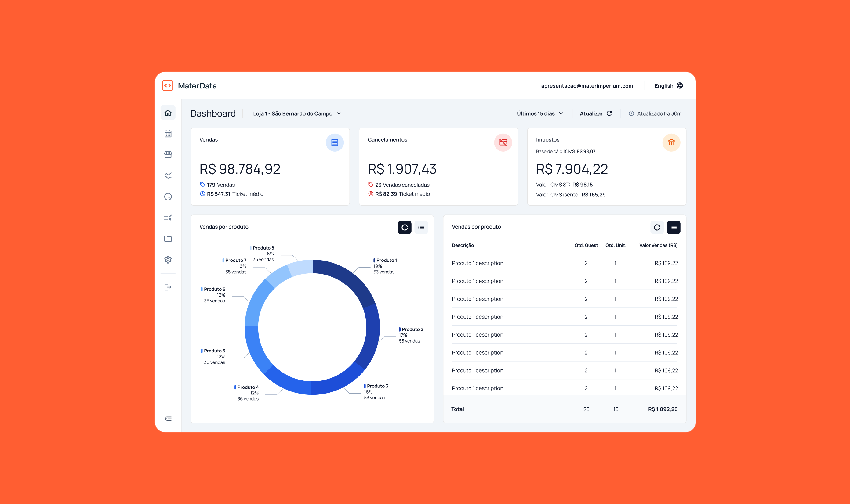Select the sales chart icon in the sidebar

pyautogui.click(x=168, y=176)
